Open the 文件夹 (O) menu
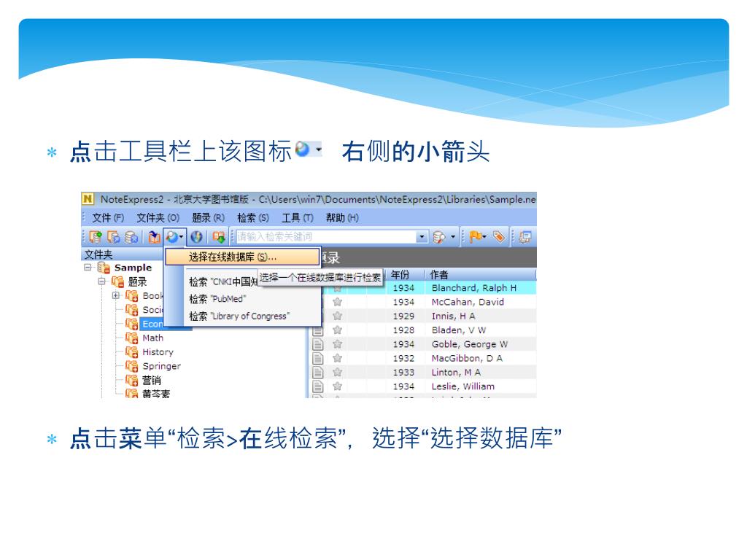747x560 pixels. pyautogui.click(x=158, y=217)
